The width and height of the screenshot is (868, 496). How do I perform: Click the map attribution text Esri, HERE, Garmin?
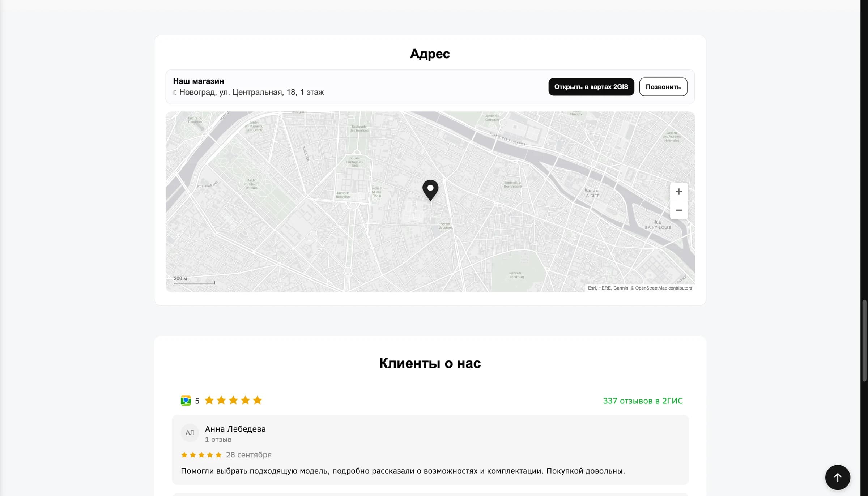click(639, 288)
